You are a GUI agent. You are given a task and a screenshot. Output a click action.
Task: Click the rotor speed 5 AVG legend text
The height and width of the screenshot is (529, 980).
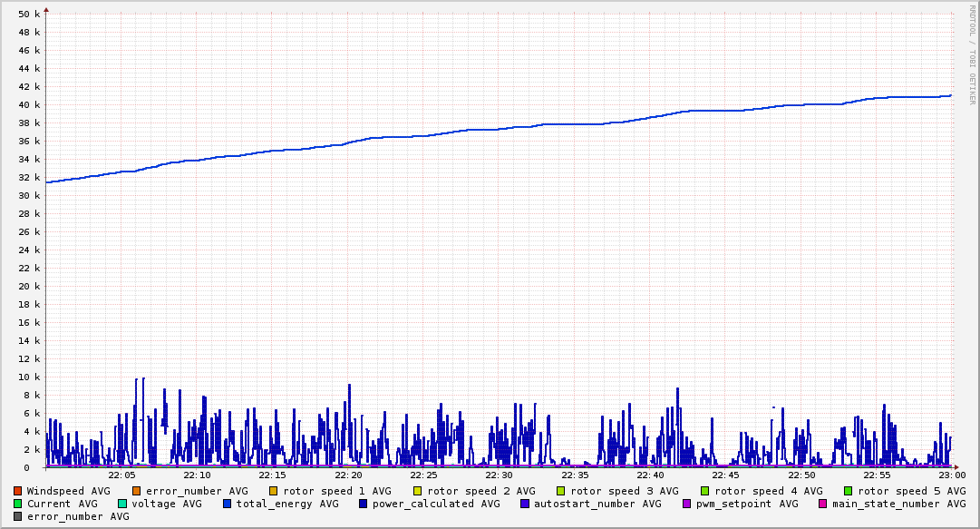tap(912, 491)
